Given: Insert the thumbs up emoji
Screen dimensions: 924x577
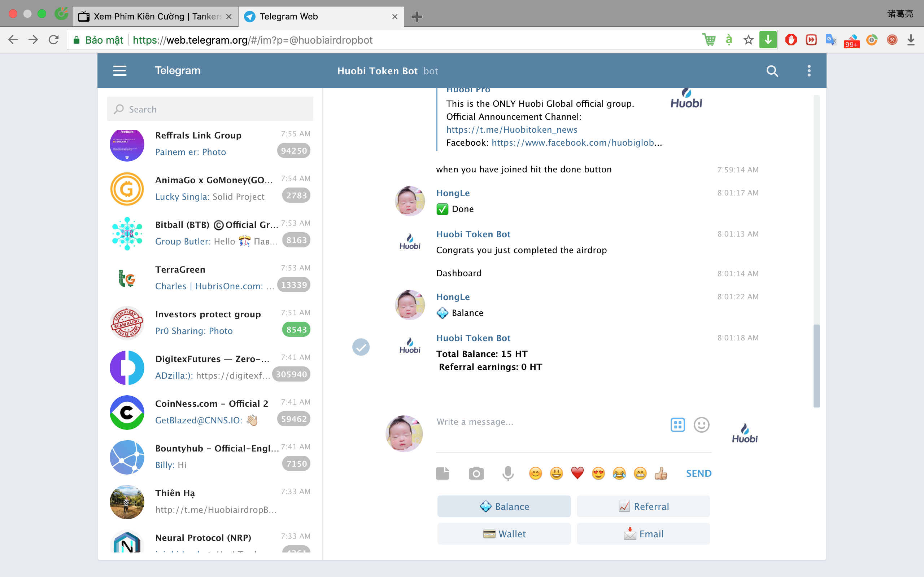Looking at the screenshot, I should point(661,473).
